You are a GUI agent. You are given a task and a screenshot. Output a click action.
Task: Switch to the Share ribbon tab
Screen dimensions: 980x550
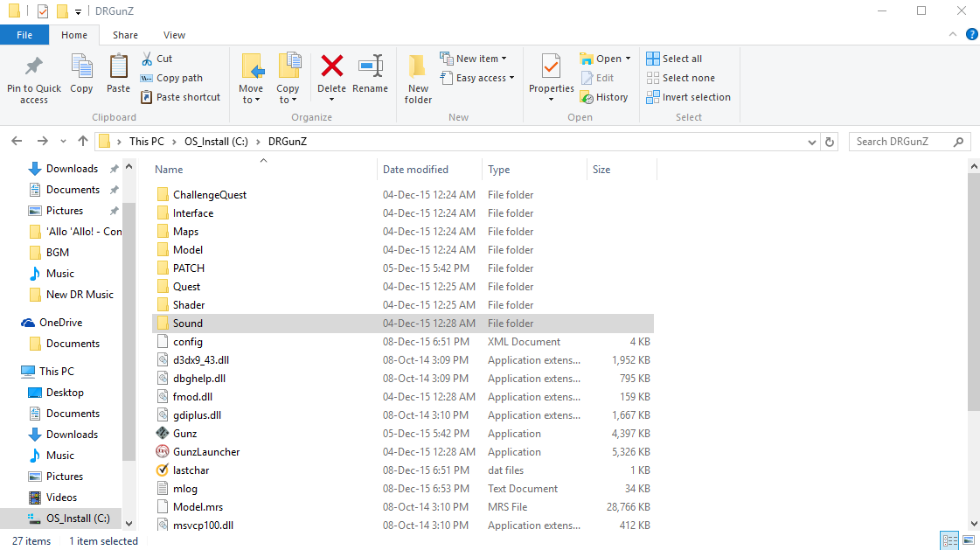[125, 35]
